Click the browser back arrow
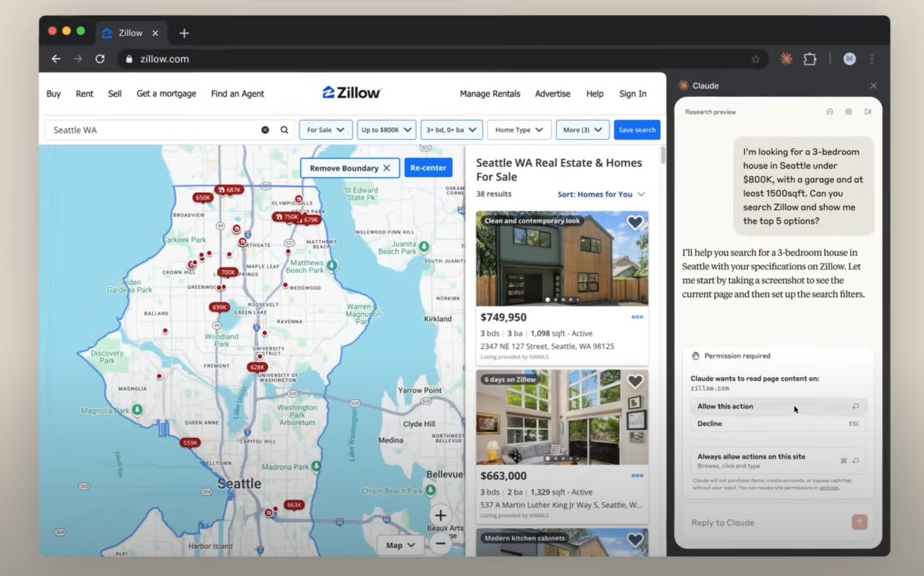The width and height of the screenshot is (924, 576). click(x=56, y=59)
